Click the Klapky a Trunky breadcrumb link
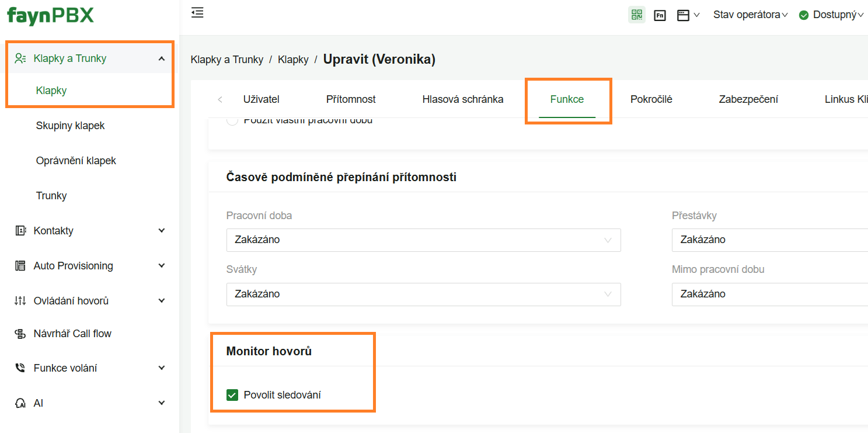This screenshot has height=433, width=868. (x=226, y=60)
